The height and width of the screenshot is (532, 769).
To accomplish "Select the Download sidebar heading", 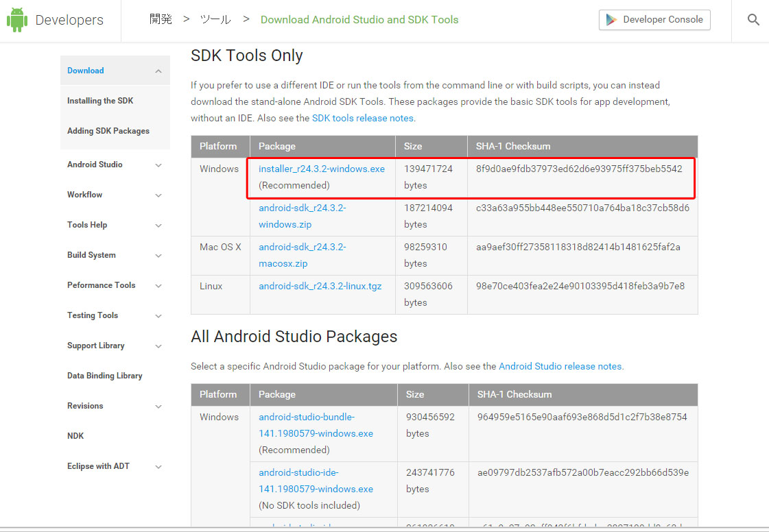I will click(x=85, y=71).
